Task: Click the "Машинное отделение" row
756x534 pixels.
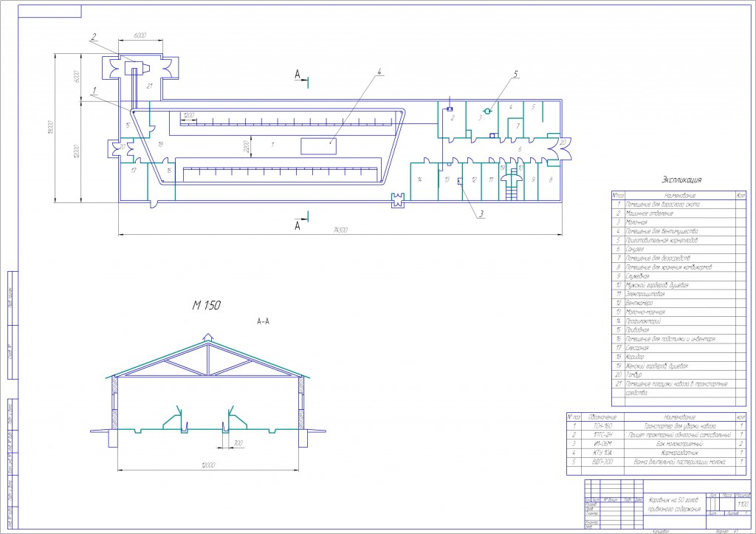Action: pyautogui.click(x=649, y=213)
